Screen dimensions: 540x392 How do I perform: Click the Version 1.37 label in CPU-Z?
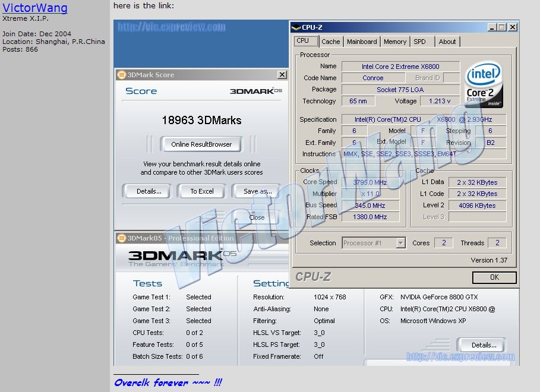tap(489, 260)
